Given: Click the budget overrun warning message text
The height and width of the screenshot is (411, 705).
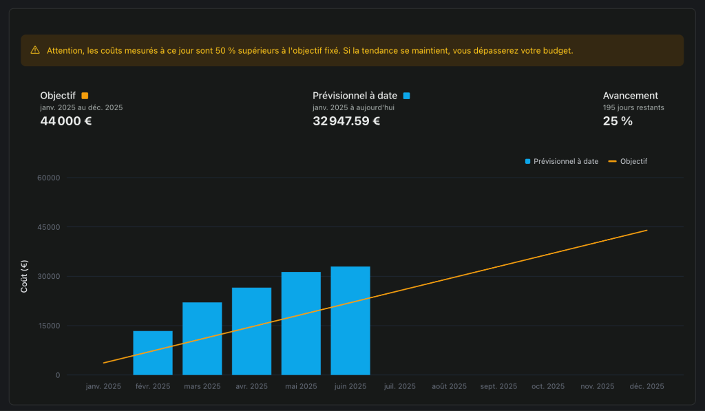Looking at the screenshot, I should (310, 50).
